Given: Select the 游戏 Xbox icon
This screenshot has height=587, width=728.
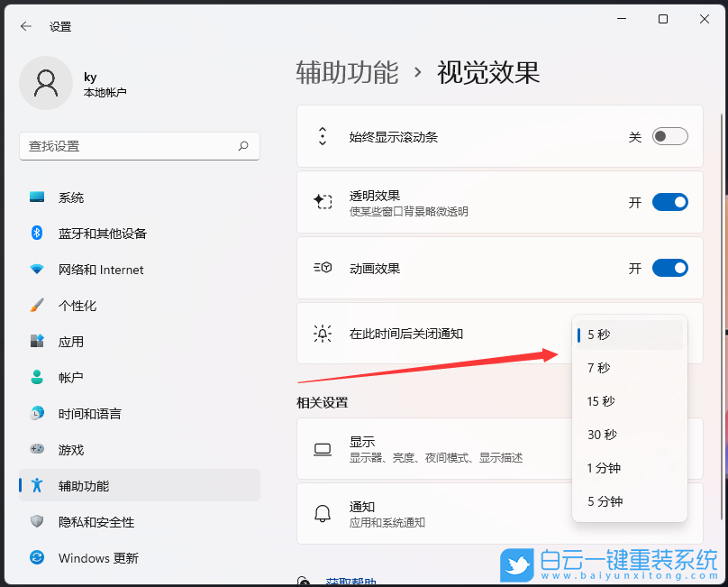Looking at the screenshot, I should coord(37,449).
